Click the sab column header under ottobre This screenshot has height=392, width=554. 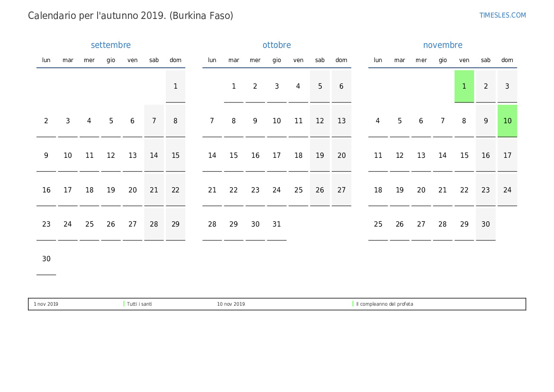(x=320, y=60)
